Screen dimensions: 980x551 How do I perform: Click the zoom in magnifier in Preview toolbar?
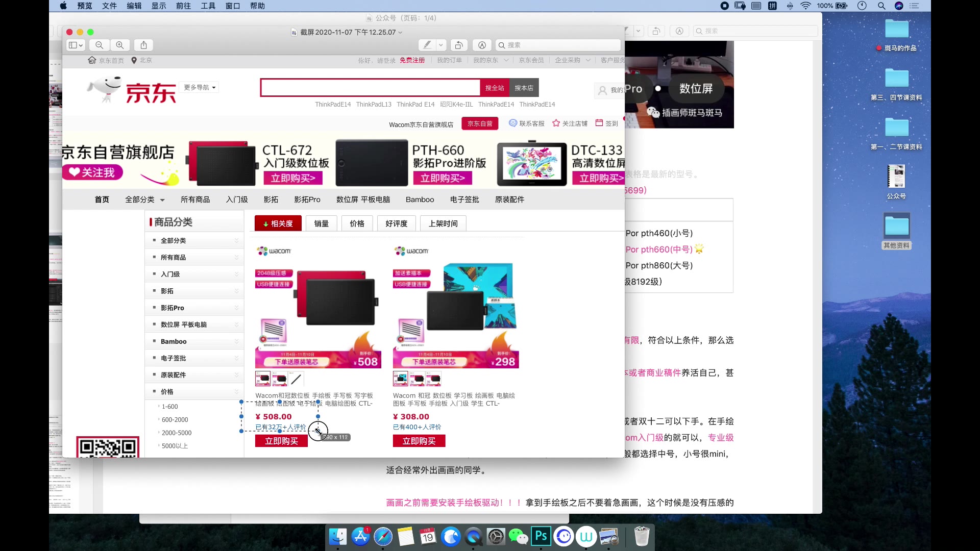point(120,45)
